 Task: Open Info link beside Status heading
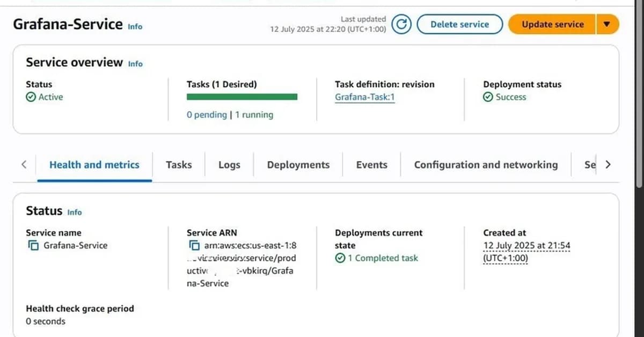click(75, 212)
